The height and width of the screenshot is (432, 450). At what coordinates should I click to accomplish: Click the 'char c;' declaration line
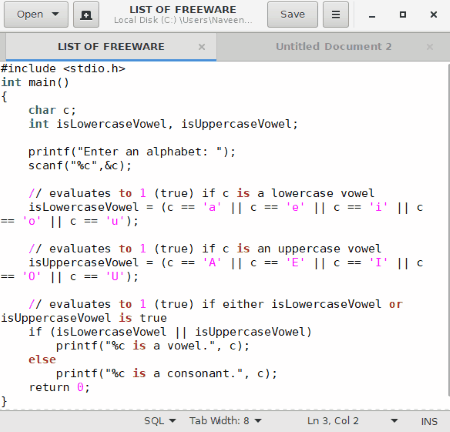[x=52, y=110]
